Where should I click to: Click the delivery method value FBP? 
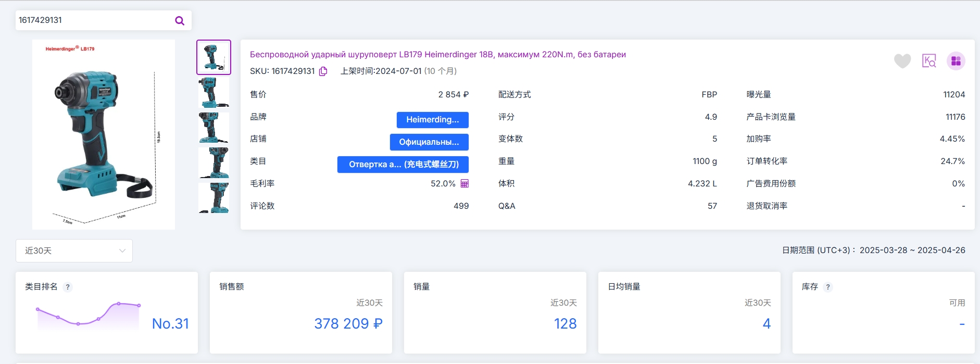709,94
